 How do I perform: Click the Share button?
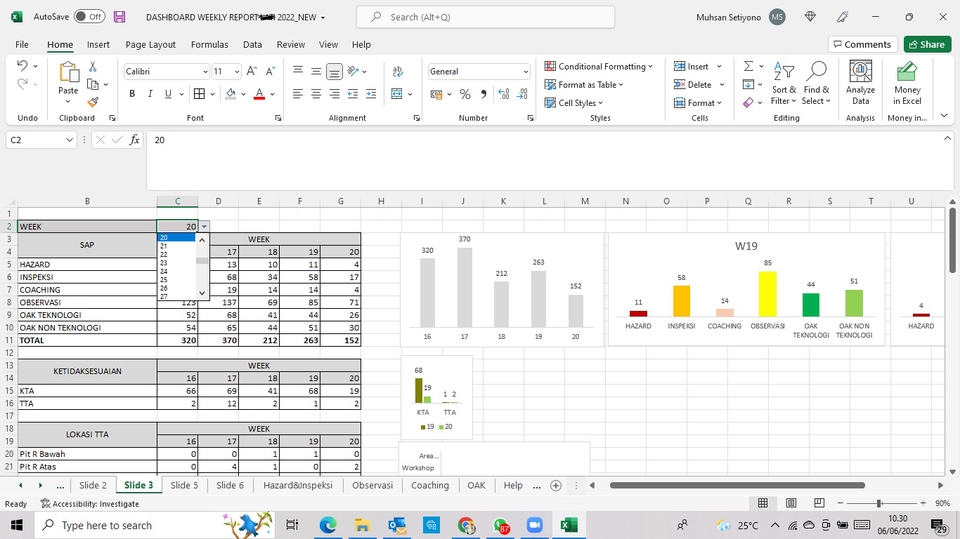tap(927, 45)
